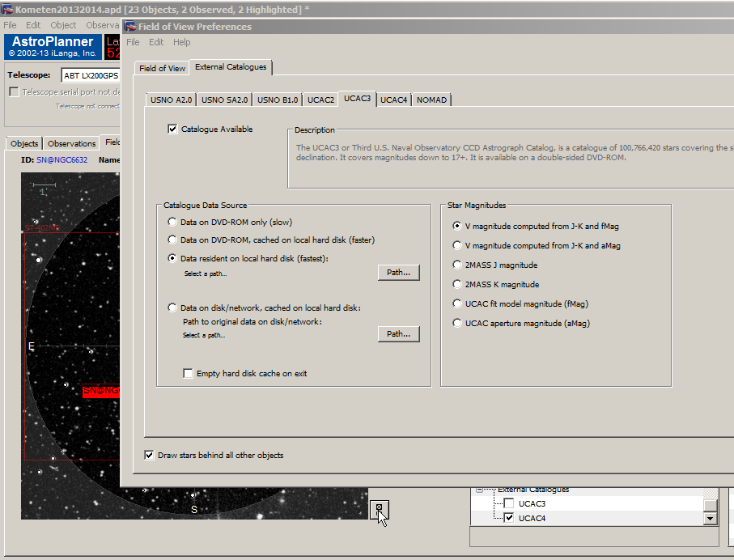Click Path button for local hard disk data
Viewport: 734px width, 560px height.
click(x=398, y=273)
